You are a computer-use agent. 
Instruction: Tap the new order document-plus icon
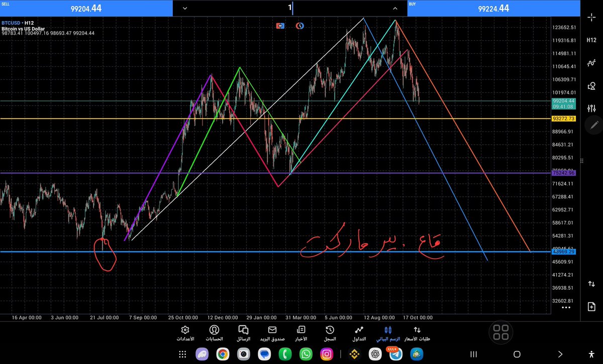(x=591, y=306)
